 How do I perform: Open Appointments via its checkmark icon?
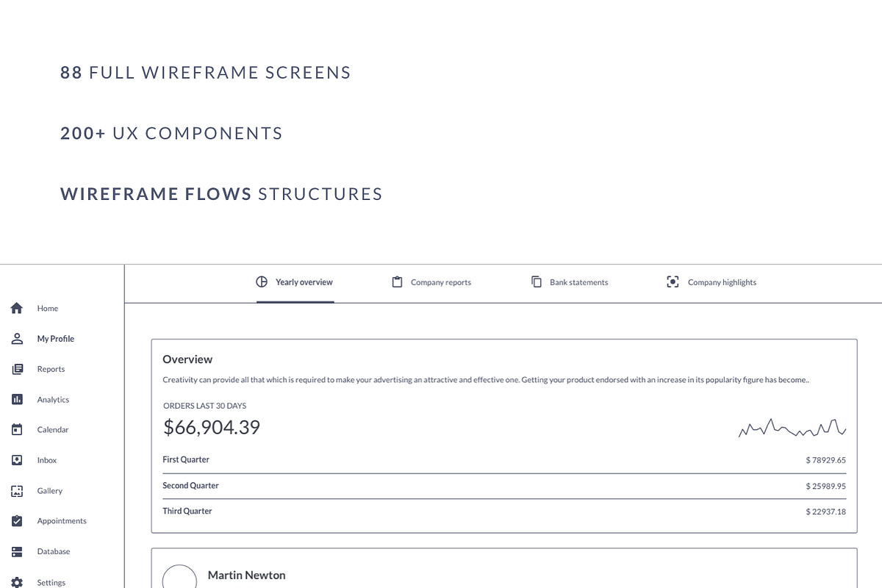tap(16, 520)
